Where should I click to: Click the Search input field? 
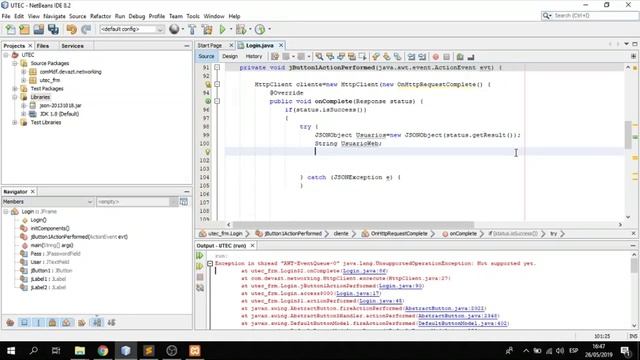[x=595, y=16]
